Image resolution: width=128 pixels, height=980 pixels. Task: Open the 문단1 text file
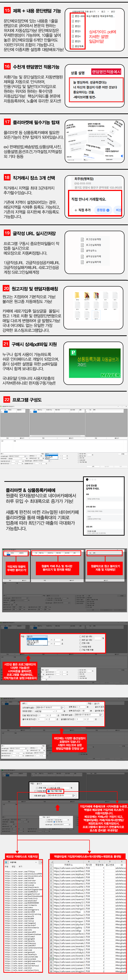click(78, 21)
